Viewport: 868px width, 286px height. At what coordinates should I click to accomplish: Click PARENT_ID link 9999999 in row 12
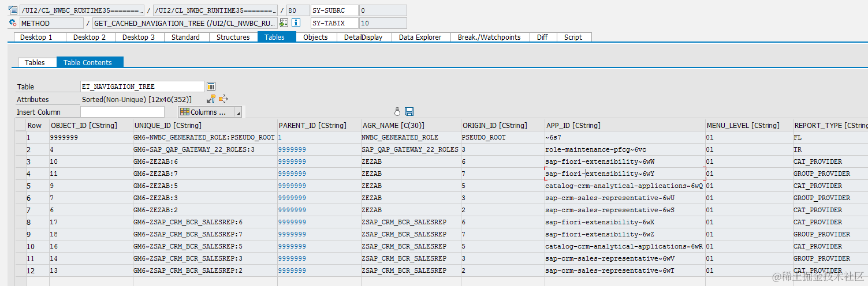(x=292, y=270)
